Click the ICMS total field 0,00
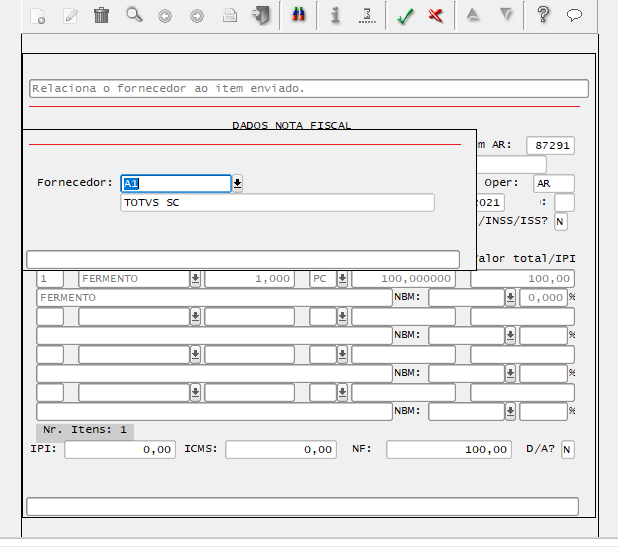 click(x=281, y=450)
